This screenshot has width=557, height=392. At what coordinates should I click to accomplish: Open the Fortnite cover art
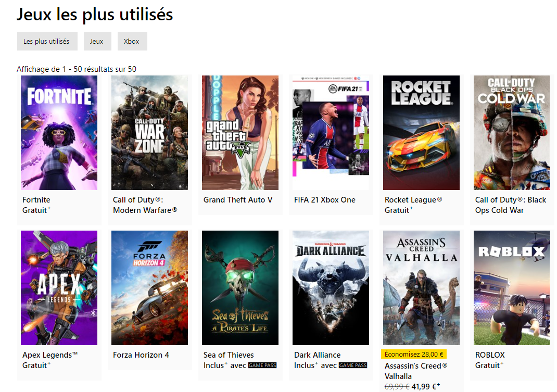point(59,133)
